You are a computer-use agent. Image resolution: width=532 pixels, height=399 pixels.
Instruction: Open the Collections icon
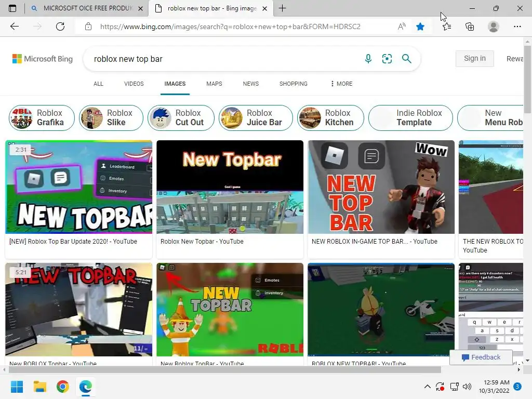click(470, 26)
